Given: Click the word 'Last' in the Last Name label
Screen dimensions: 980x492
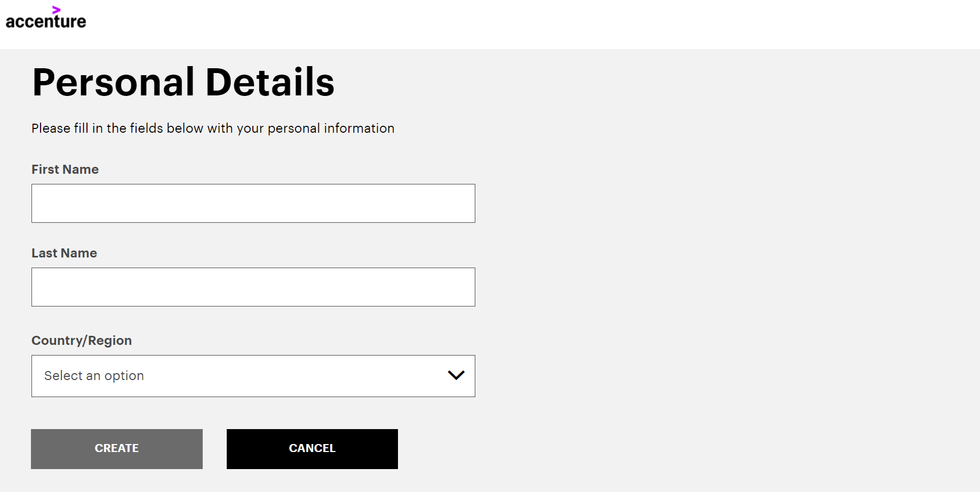Looking at the screenshot, I should point(44,253).
